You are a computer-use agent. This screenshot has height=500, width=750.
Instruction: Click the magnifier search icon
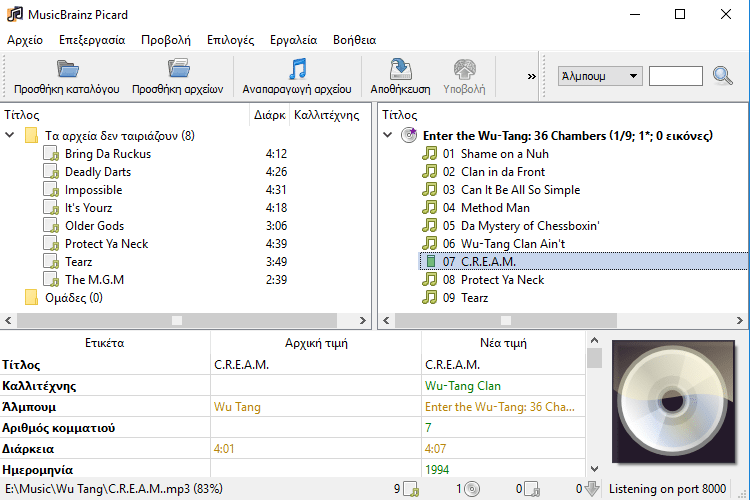coord(722,76)
